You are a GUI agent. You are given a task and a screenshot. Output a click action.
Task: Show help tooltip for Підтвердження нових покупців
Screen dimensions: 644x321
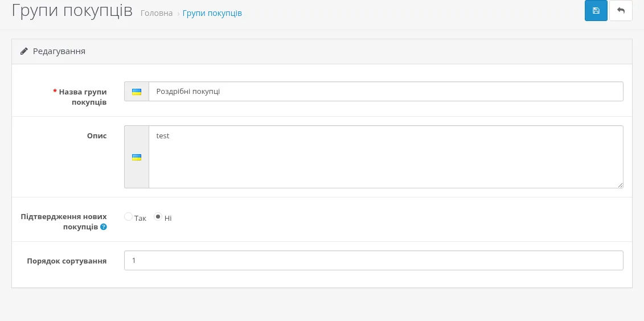(x=104, y=227)
